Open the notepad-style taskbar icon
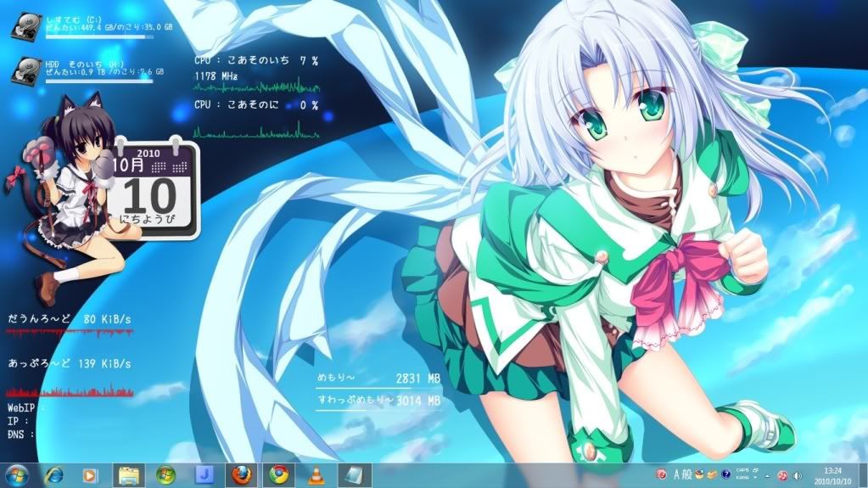This screenshot has height=488, width=868. click(x=354, y=475)
